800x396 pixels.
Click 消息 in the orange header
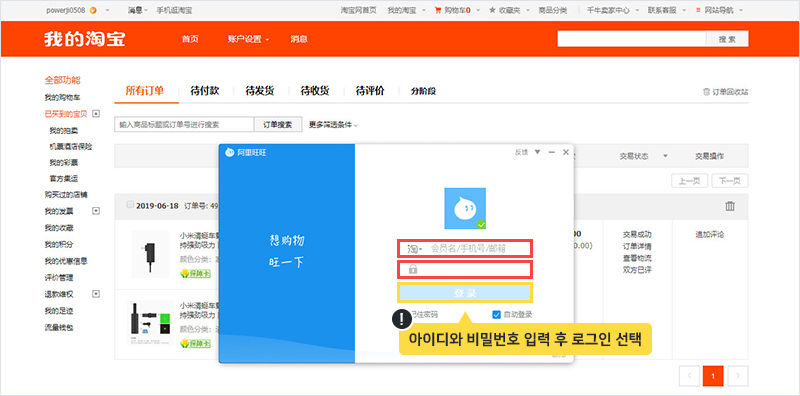click(299, 39)
